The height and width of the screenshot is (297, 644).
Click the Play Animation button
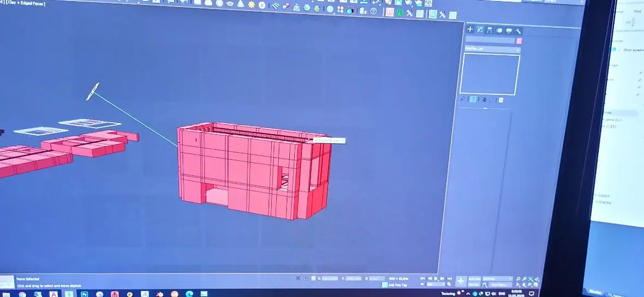436,278
